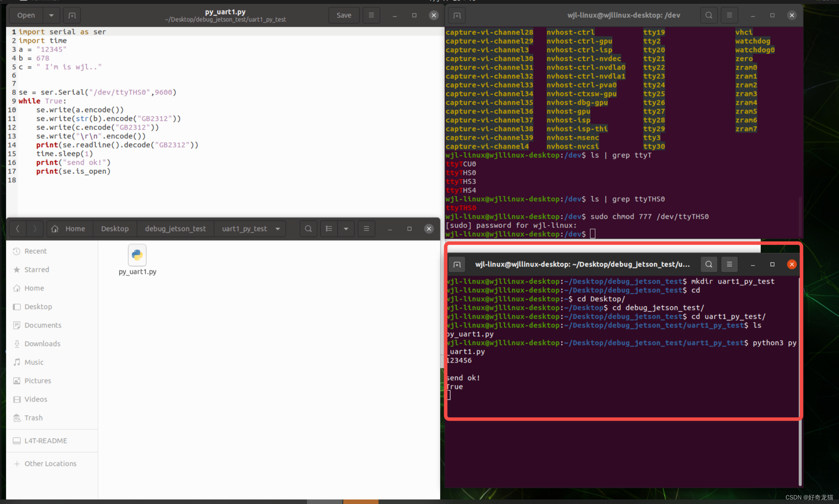The height and width of the screenshot is (504, 839).
Task: Open gedit hamburger menu next to Save
Action: [x=371, y=15]
